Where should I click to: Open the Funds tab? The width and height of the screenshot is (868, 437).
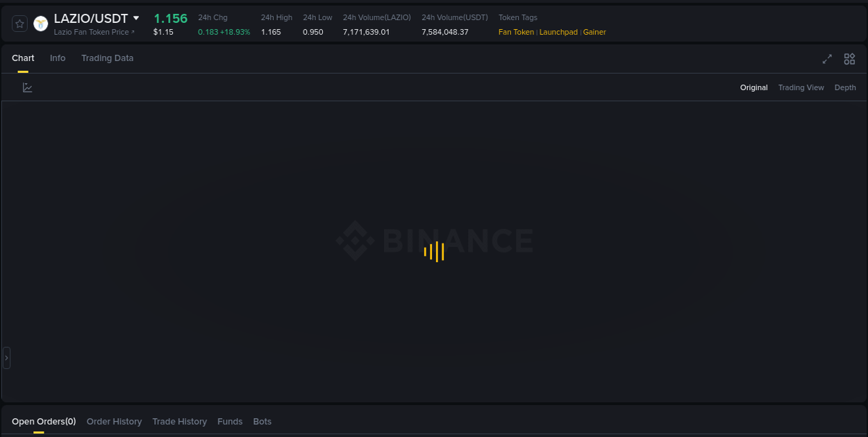(x=230, y=422)
